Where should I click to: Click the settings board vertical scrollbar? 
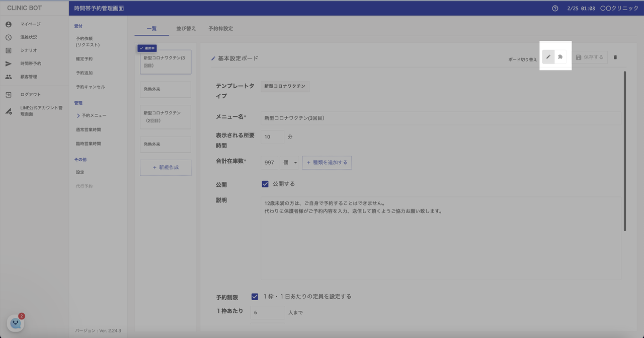(625, 151)
